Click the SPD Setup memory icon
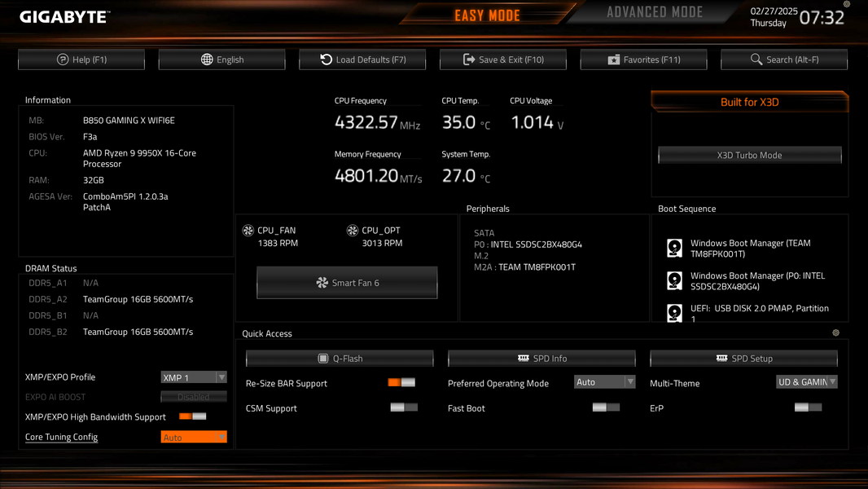The image size is (868, 489). pyautogui.click(x=722, y=358)
